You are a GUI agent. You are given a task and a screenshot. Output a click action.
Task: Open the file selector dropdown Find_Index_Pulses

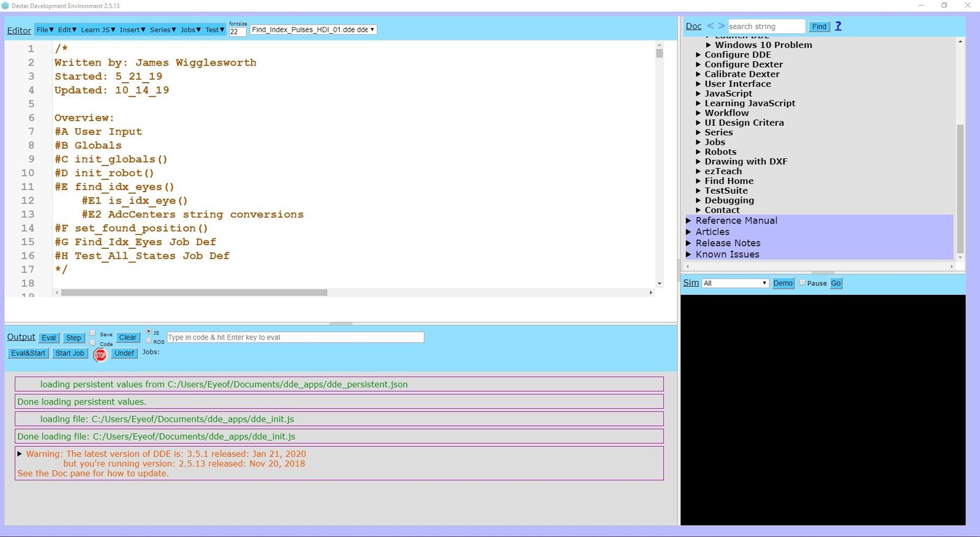(x=313, y=29)
